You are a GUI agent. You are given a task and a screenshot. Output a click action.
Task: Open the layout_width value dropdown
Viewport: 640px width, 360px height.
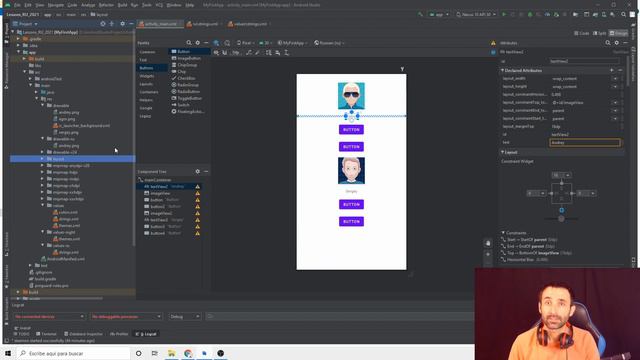[x=615, y=78]
